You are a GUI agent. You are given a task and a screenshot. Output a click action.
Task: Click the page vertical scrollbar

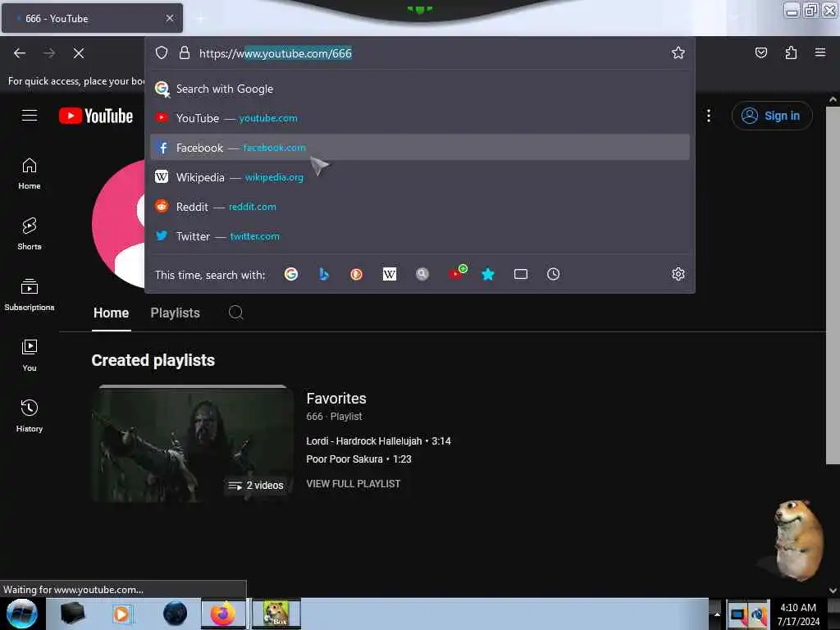(x=833, y=284)
